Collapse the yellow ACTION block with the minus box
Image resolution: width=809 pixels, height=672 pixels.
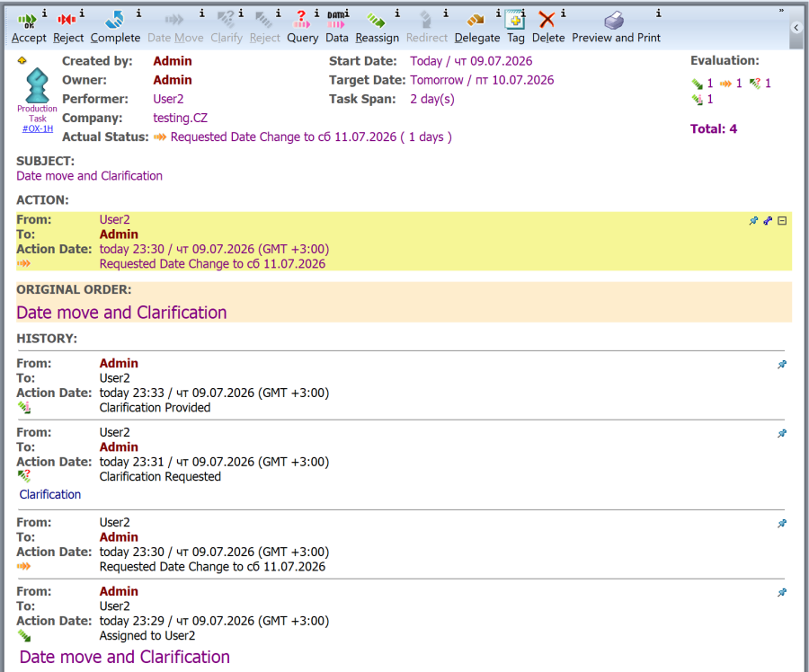782,221
